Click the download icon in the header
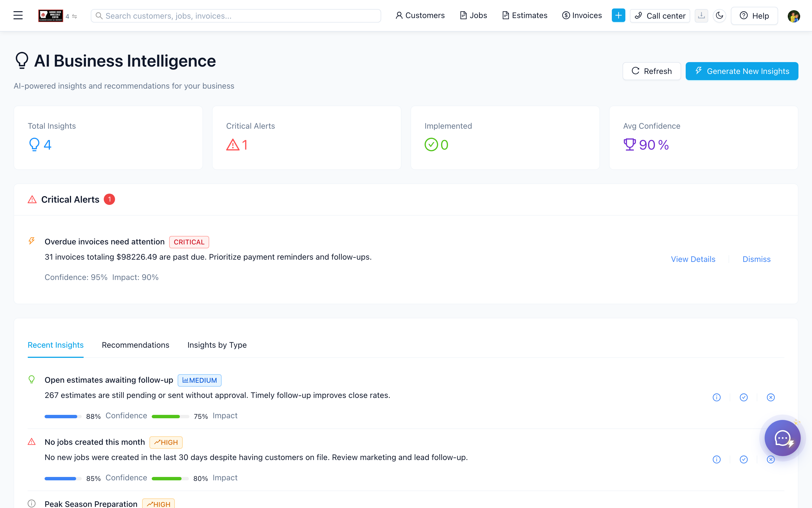812x508 pixels. (x=701, y=16)
